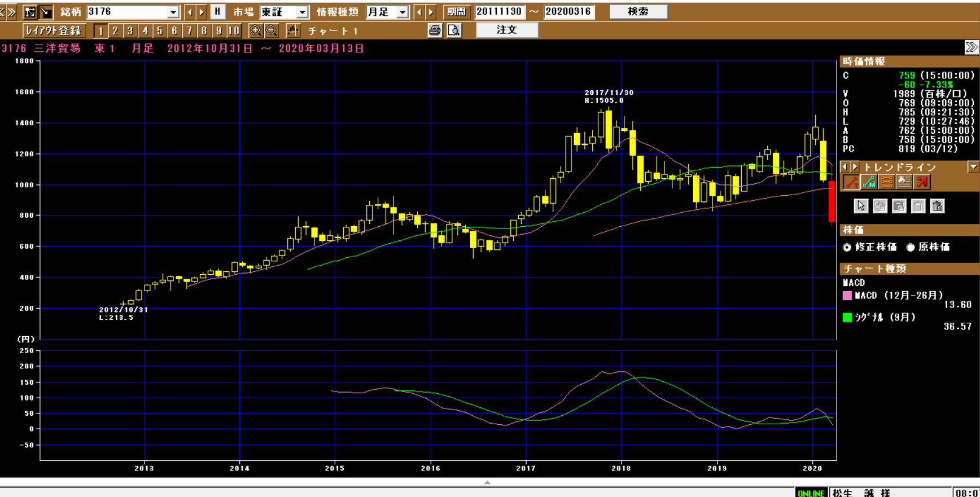980x497 pixels.
Task: Click the MACD value 13.60
Action: 957,305
